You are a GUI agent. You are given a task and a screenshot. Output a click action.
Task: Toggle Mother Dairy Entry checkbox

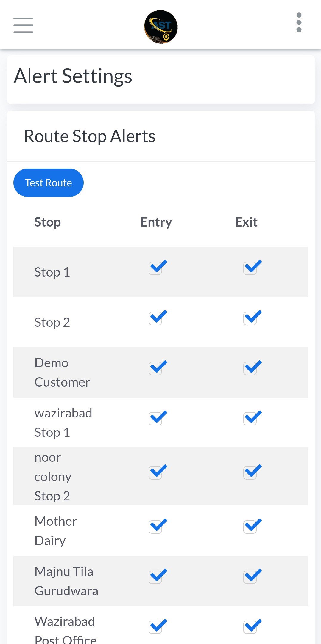coord(156,527)
